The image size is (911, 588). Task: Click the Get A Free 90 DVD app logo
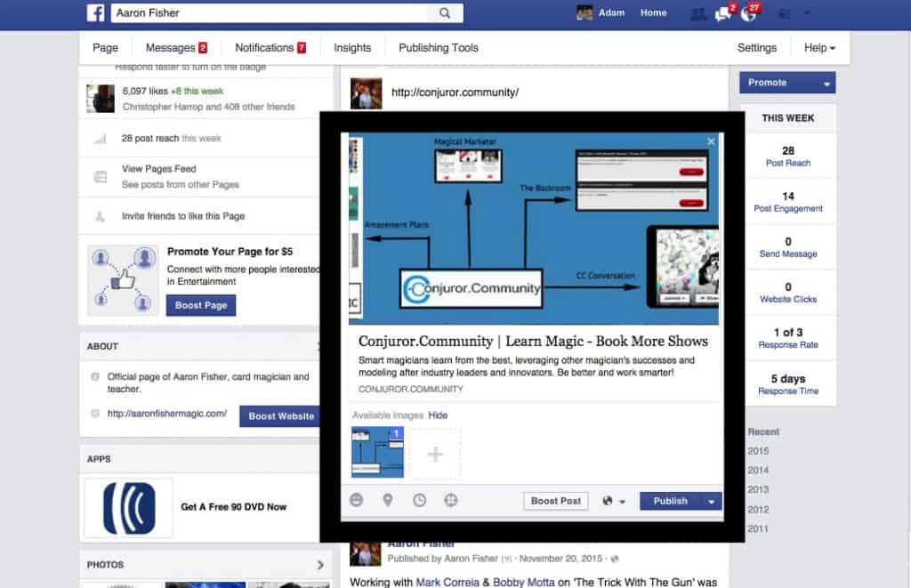tap(128, 508)
